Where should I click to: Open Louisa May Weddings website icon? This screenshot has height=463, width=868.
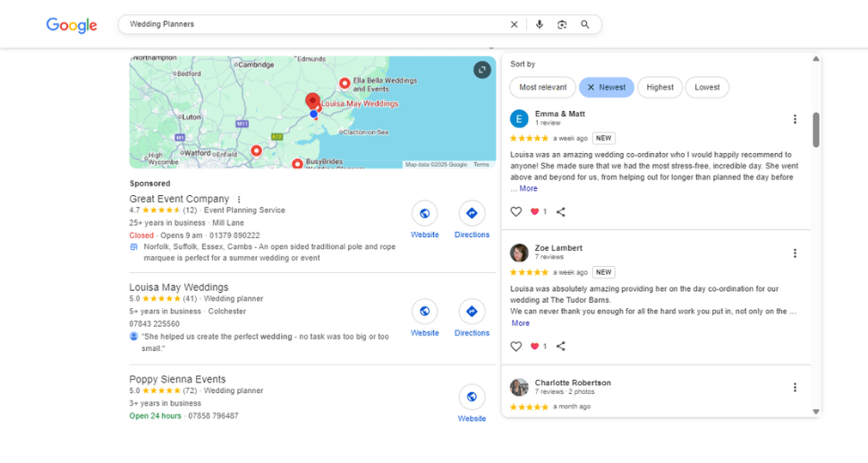(424, 312)
